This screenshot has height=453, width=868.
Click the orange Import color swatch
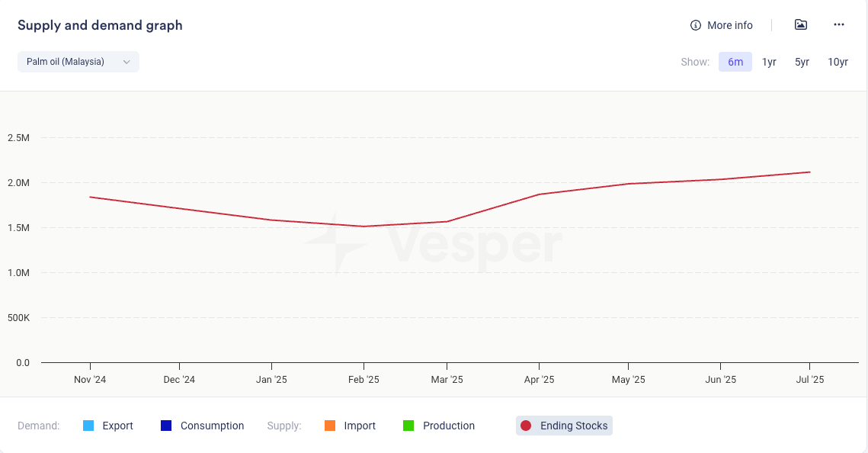(330, 426)
